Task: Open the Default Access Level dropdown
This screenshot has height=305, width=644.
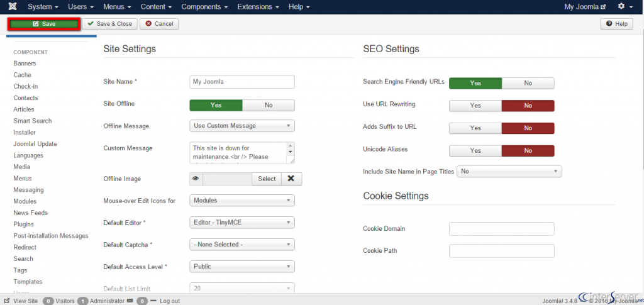Action: point(242,267)
